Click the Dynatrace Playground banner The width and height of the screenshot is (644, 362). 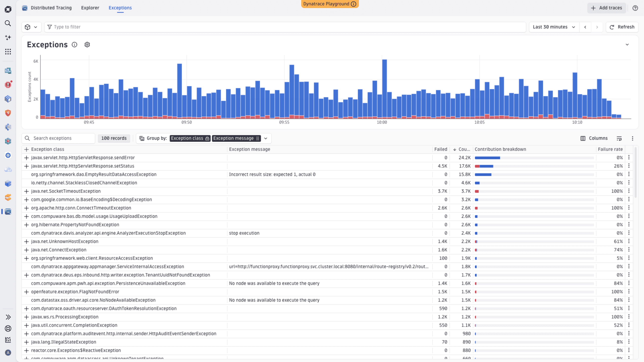330,4
